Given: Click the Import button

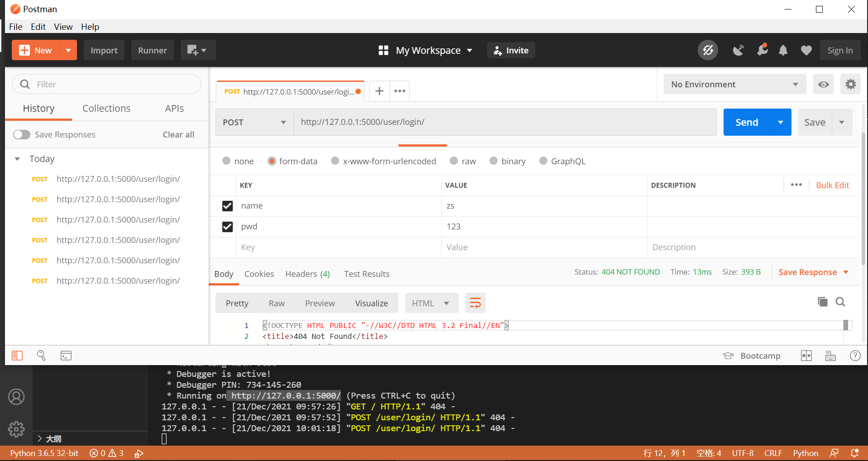Looking at the screenshot, I should point(104,50).
